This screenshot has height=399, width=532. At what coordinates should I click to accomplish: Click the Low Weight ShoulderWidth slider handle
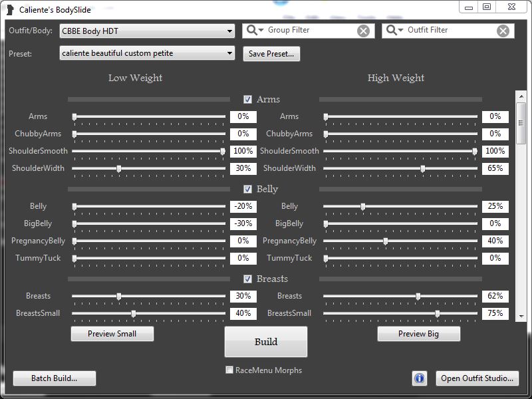(119, 169)
